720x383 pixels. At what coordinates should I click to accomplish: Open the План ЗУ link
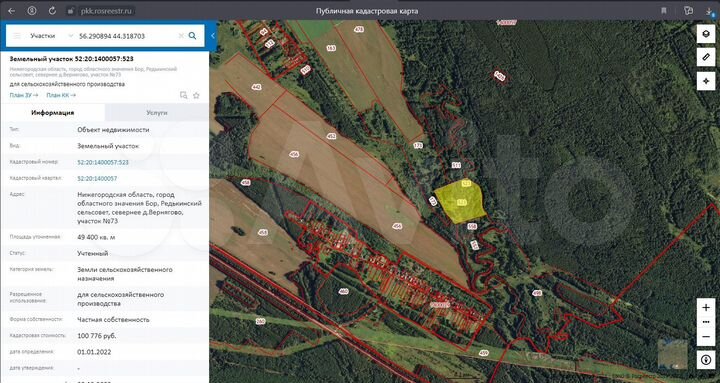tap(24, 95)
